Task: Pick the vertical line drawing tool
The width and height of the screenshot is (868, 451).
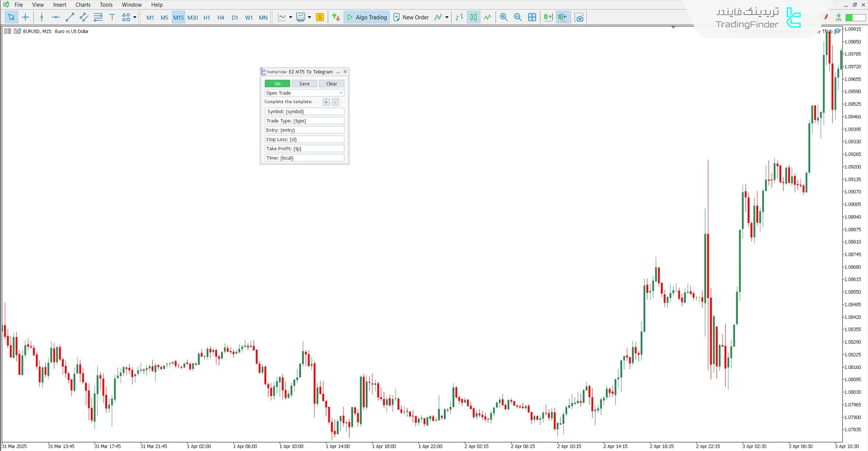Action: (x=42, y=17)
